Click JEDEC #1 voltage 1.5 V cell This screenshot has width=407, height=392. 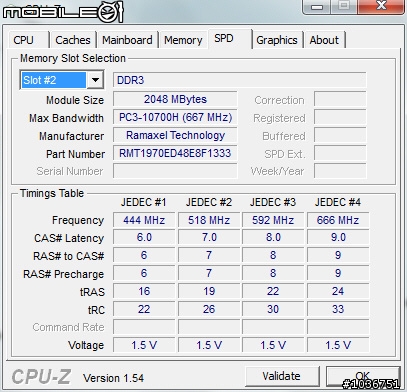(x=144, y=345)
